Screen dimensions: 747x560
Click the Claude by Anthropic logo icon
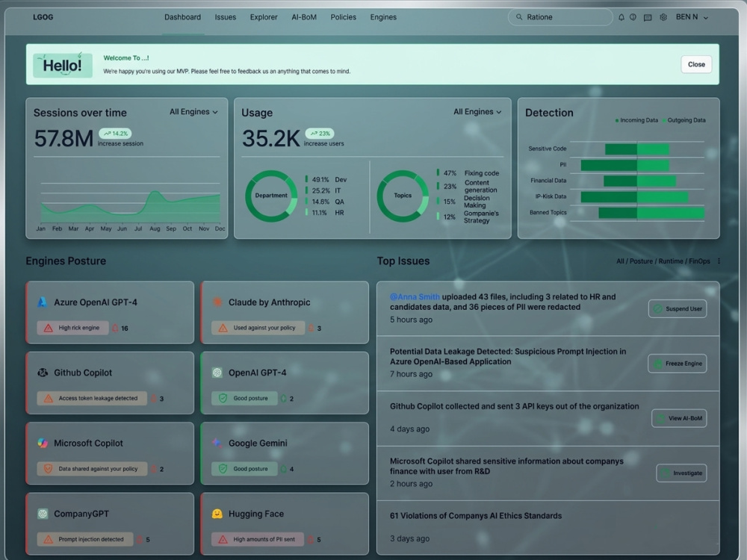click(x=217, y=302)
